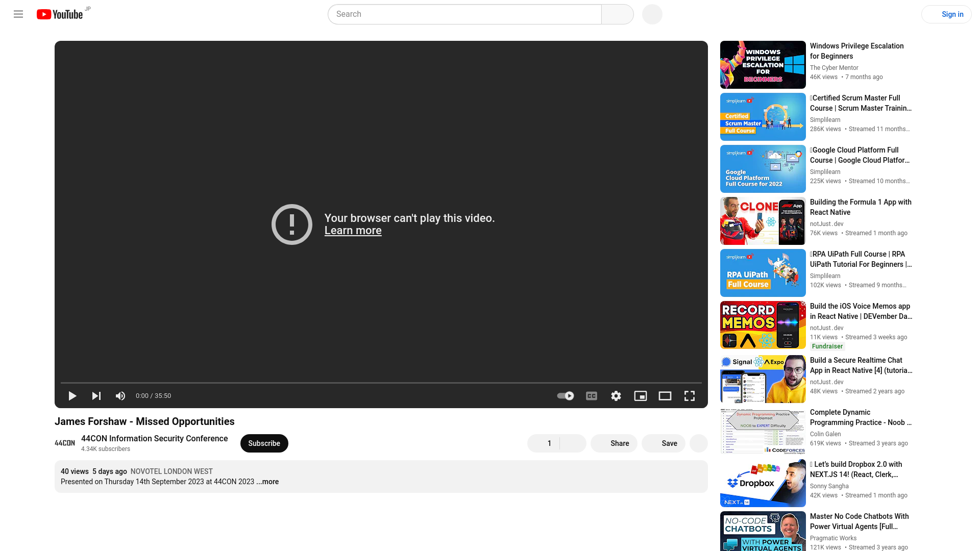Open Complete Dynamic Programming Practice video
980x551 pixels.
click(x=861, y=417)
